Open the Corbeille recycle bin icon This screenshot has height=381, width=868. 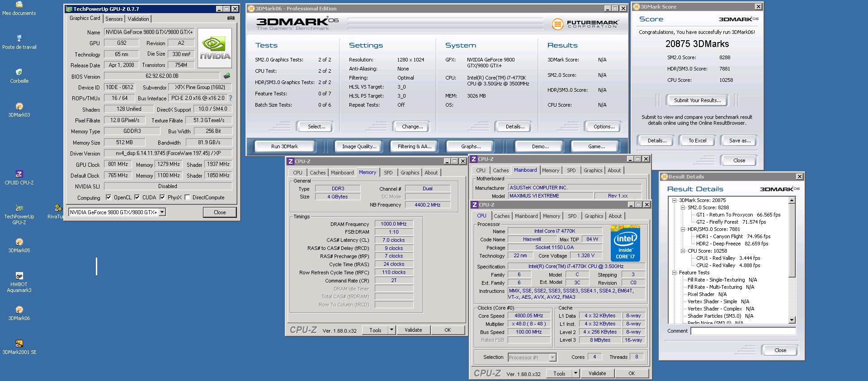[x=19, y=76]
